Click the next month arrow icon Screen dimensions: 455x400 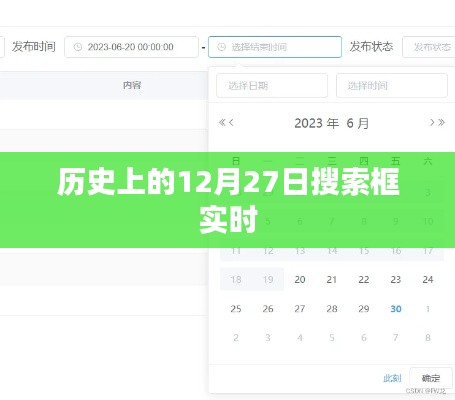[432, 122]
